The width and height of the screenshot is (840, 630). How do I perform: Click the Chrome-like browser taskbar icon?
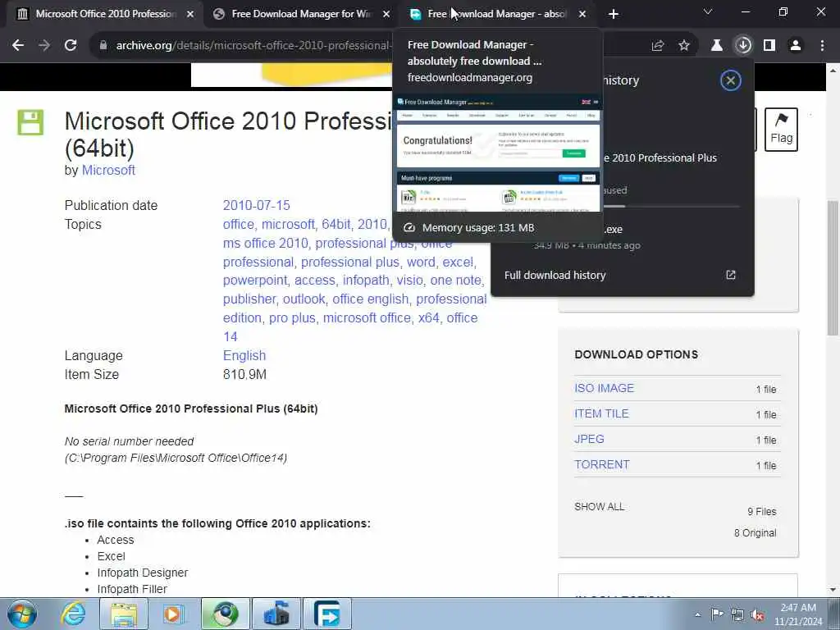(226, 614)
